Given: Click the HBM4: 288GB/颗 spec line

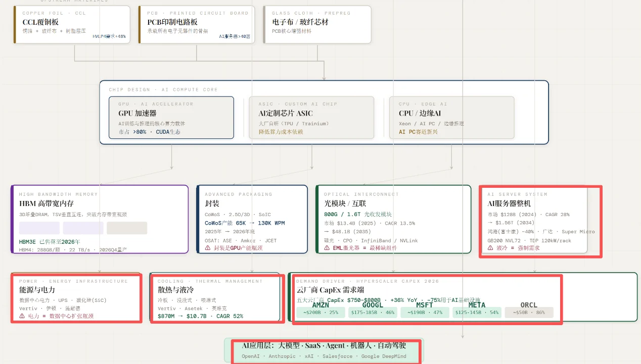Looking at the screenshot, I should (73, 250).
